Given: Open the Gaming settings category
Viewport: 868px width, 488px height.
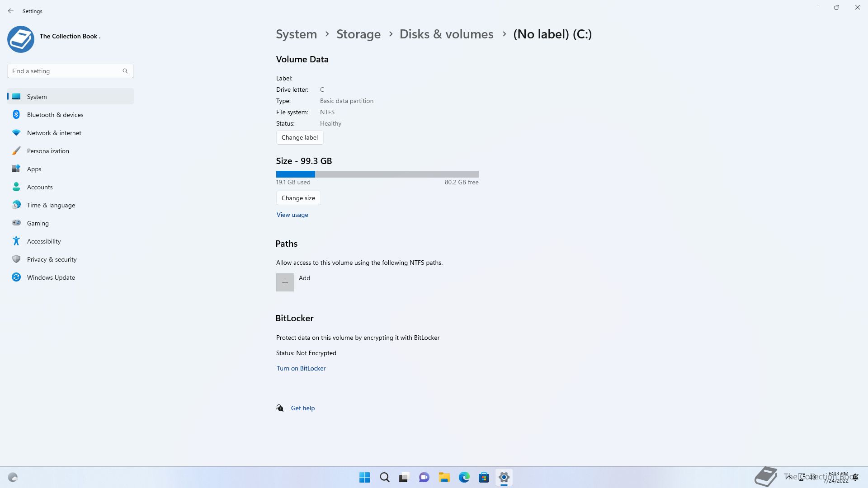Looking at the screenshot, I should [38, 223].
